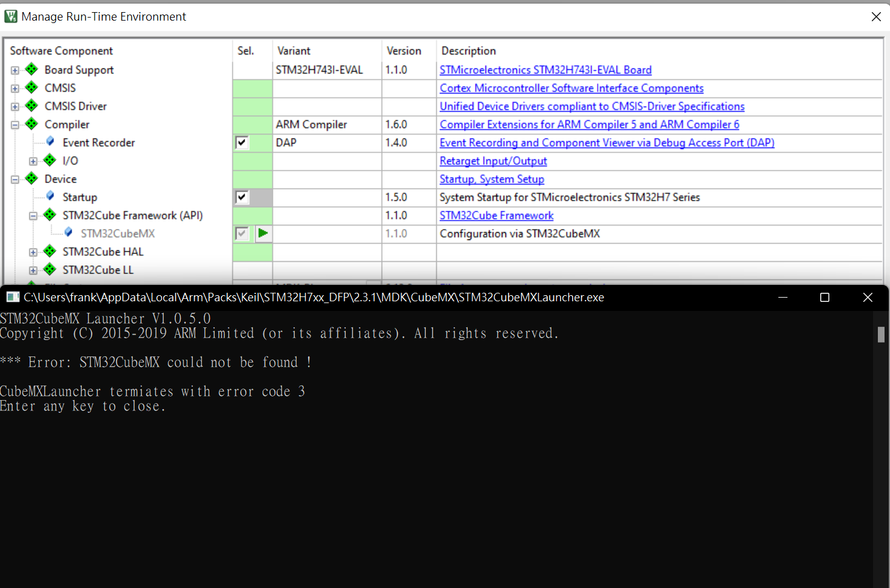Viewport: 890px width, 588px height.
Task: Open the STM32Cube Framework link
Action: pos(496,215)
